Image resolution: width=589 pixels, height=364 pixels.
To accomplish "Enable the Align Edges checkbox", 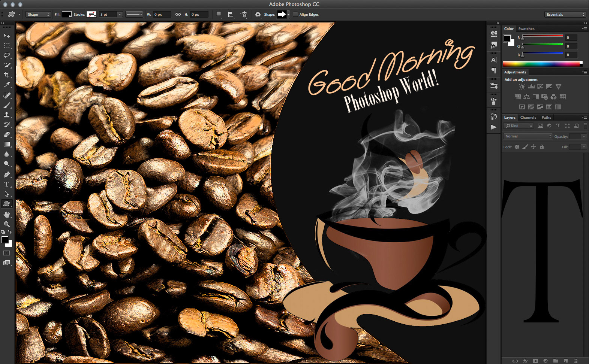I will coord(295,14).
